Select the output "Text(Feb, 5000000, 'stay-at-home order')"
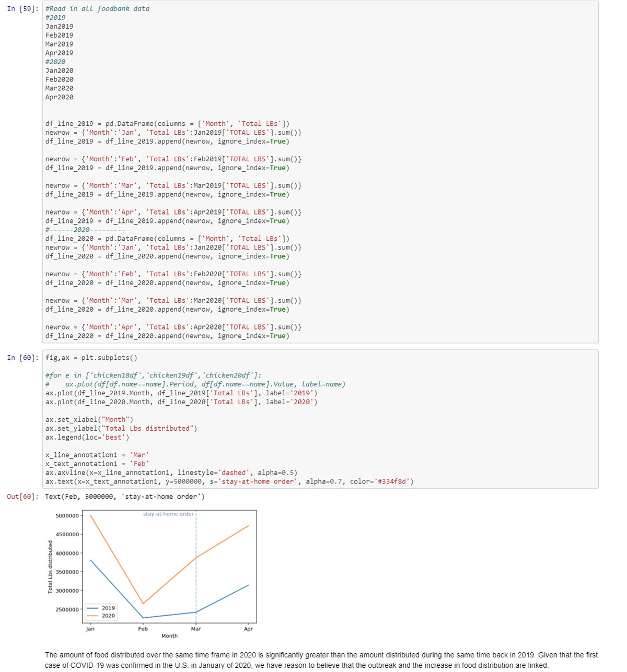 125,497
